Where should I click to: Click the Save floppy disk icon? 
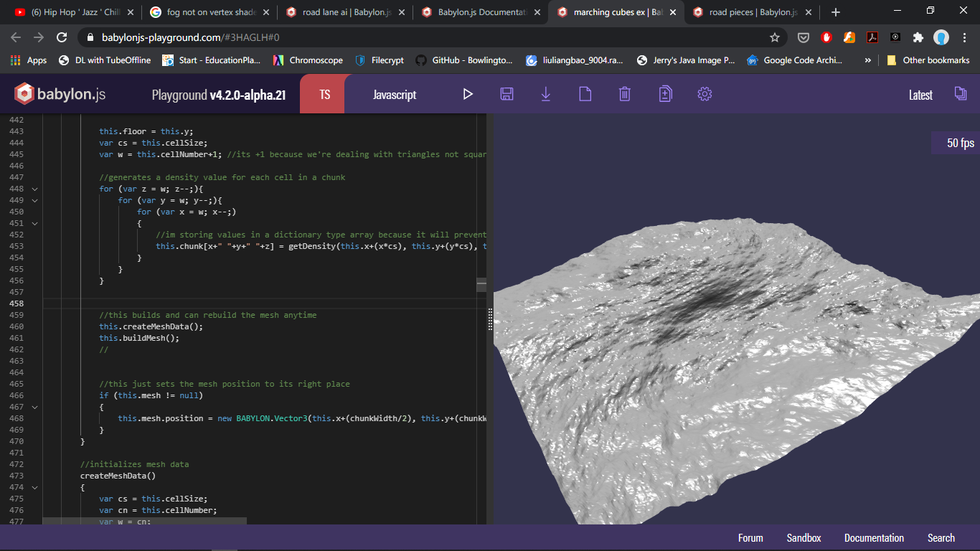(507, 94)
